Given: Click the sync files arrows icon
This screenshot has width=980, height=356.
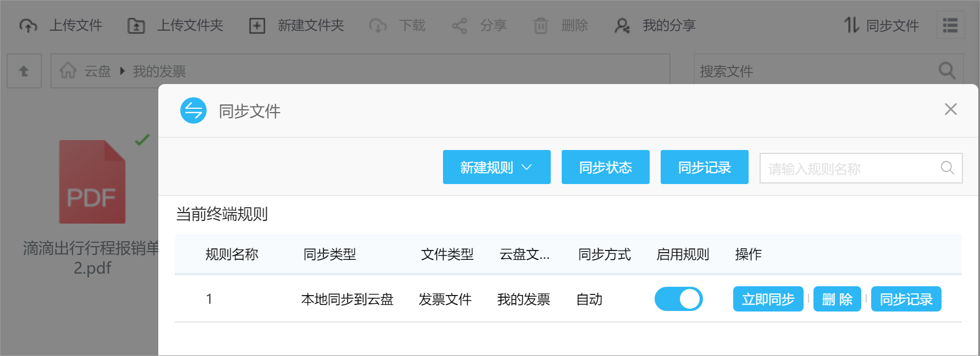Looking at the screenshot, I should [851, 25].
